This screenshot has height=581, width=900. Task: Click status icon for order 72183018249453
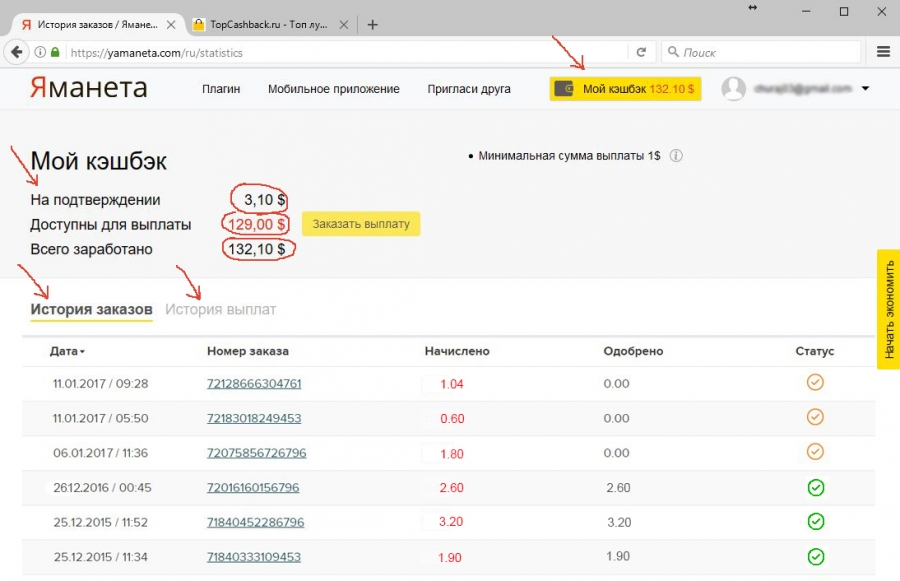coord(815,417)
